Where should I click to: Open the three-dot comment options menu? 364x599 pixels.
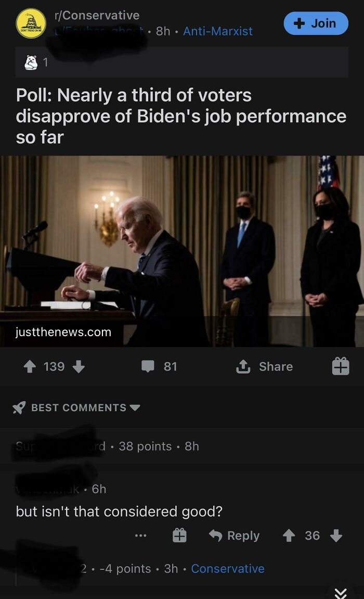click(x=141, y=536)
